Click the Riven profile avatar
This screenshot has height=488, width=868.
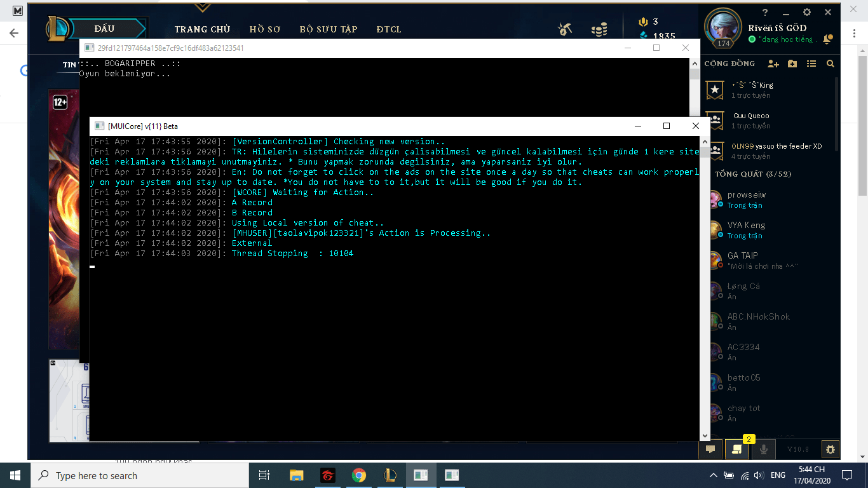click(723, 27)
